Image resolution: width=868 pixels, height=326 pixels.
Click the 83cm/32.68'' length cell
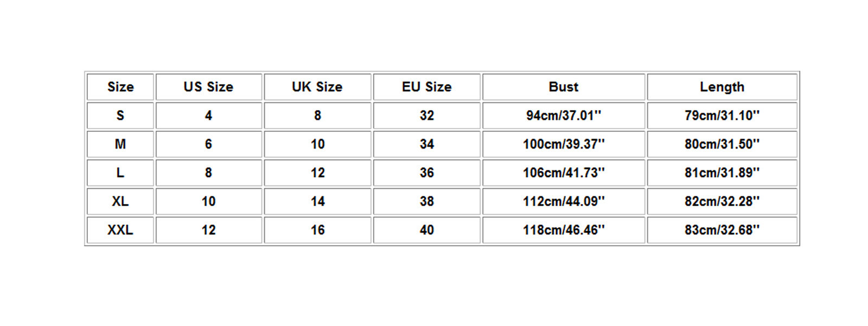tap(722, 230)
